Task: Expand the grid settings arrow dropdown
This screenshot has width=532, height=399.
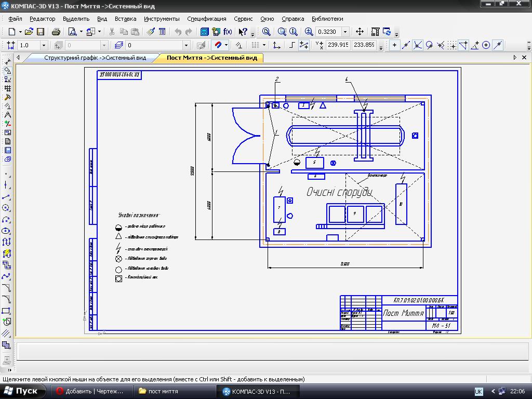Action: 264,45
